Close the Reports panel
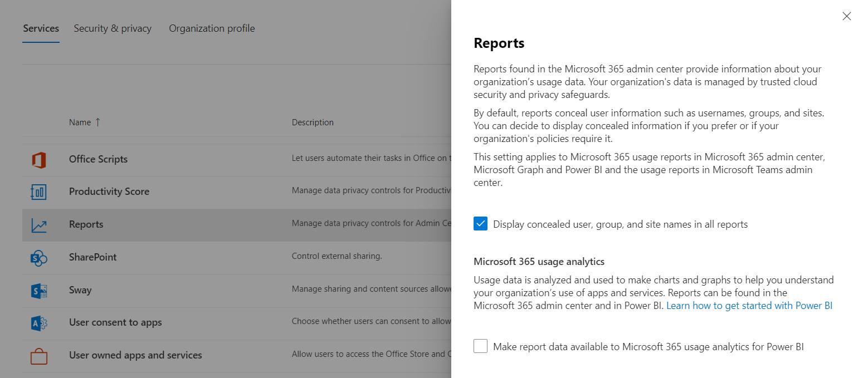Viewport: 868px width, 378px height. (x=847, y=16)
